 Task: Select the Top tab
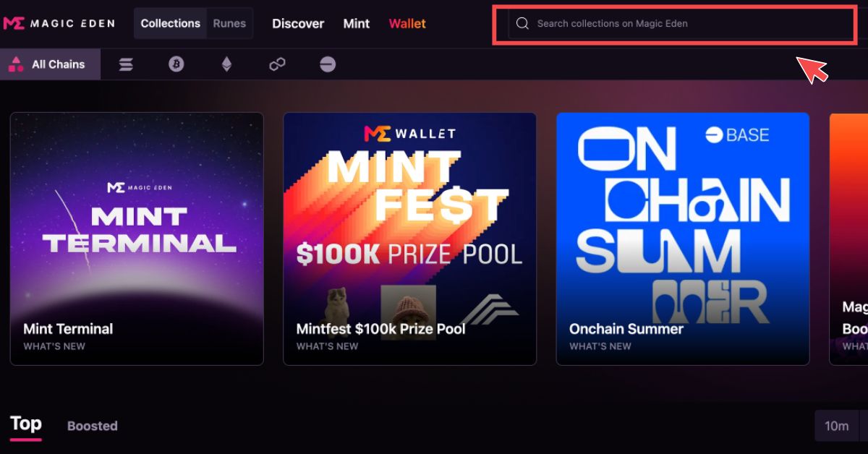click(25, 424)
